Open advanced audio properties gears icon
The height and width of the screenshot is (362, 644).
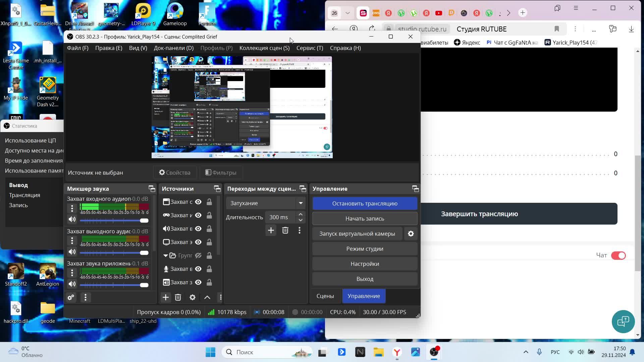point(71,297)
